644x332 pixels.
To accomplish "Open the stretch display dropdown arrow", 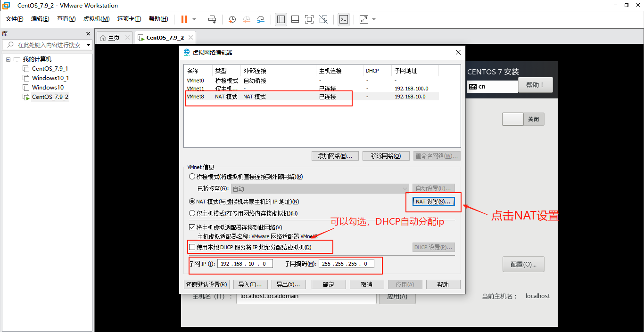I will click(374, 19).
